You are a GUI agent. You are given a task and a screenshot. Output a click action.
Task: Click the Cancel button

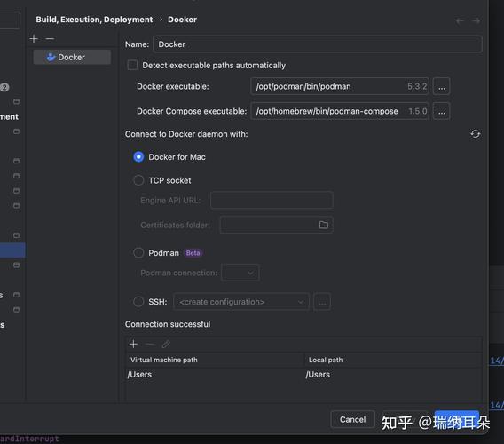tap(352, 419)
